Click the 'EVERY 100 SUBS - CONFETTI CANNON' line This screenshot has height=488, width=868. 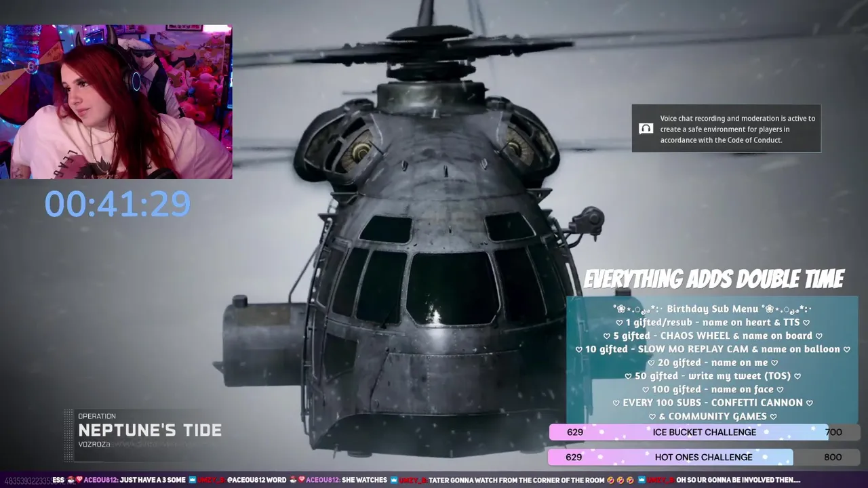713,403
